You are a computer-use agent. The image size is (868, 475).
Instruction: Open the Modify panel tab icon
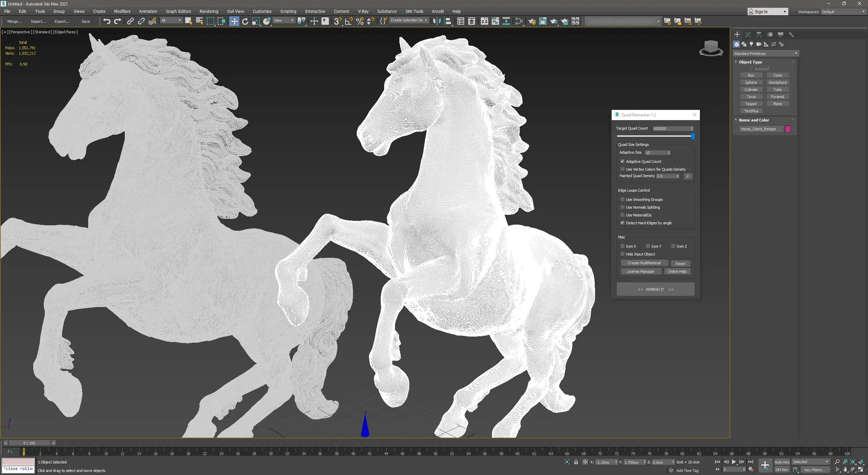748,35
